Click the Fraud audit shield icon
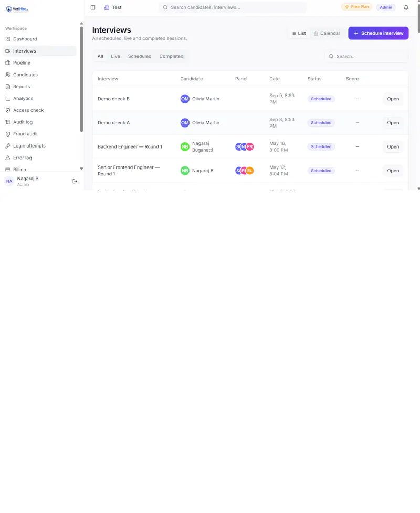The height and width of the screenshot is (513, 420). pyautogui.click(x=8, y=134)
